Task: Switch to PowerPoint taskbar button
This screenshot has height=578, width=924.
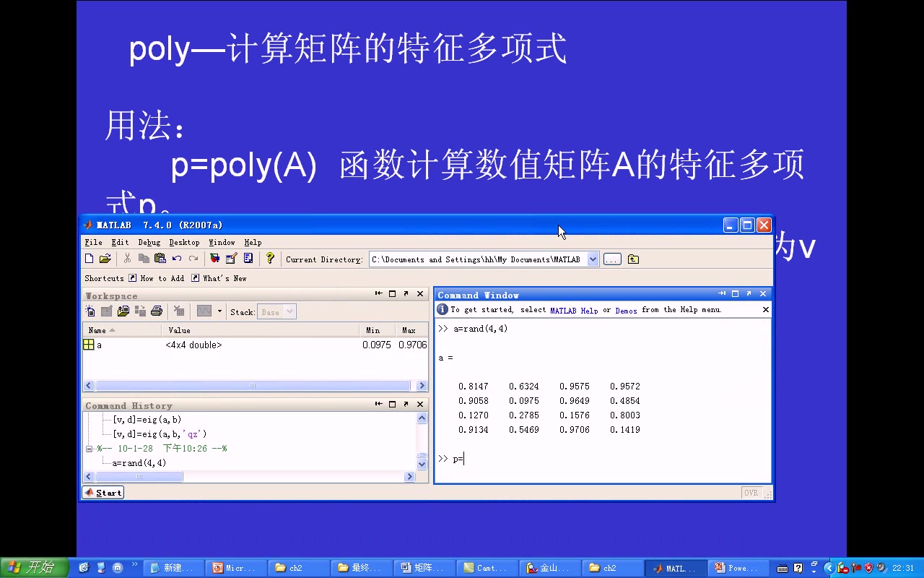Action: [737, 568]
